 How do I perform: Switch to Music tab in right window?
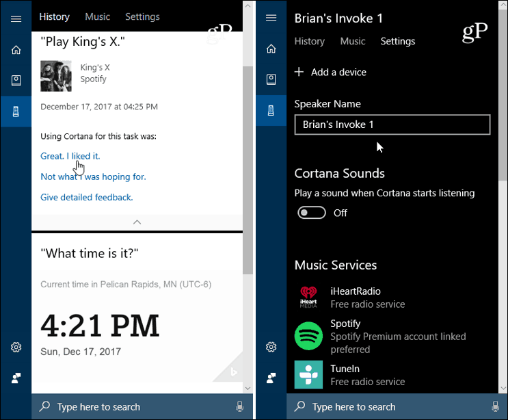[353, 41]
